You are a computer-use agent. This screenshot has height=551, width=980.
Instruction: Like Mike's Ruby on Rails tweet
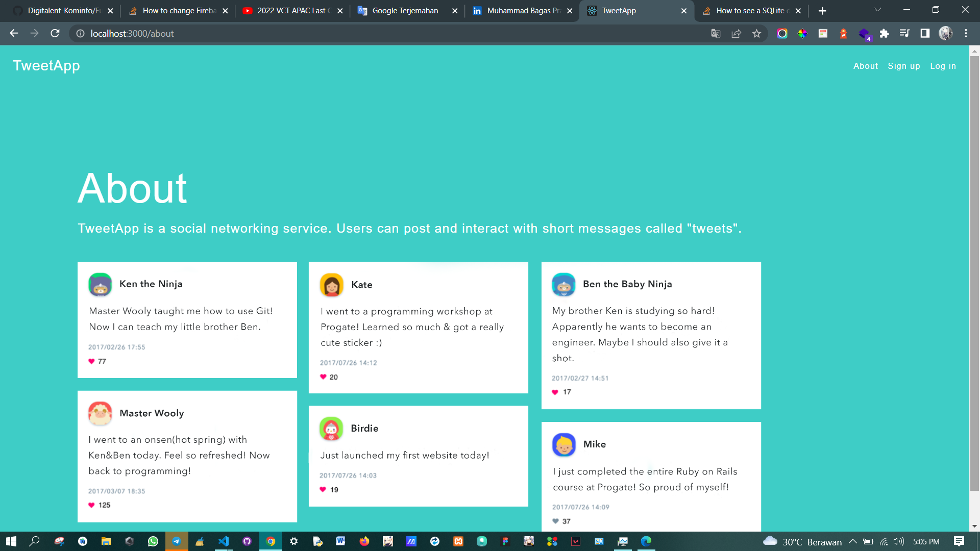pos(555,521)
